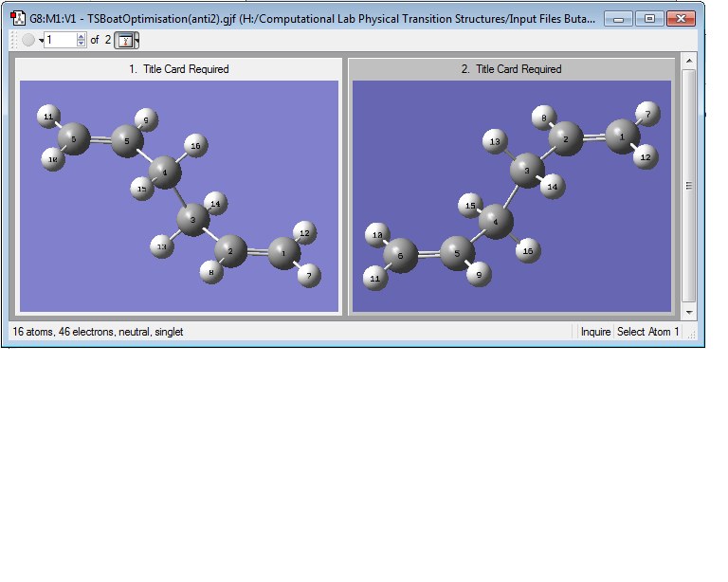Viewport: 728px width, 582px height.
Task: Click hydrogen atom 13 in model 1
Action: (162, 246)
